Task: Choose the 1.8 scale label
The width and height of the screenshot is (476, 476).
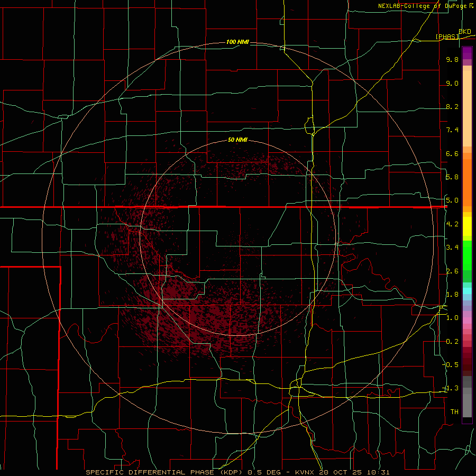Action: (452, 295)
